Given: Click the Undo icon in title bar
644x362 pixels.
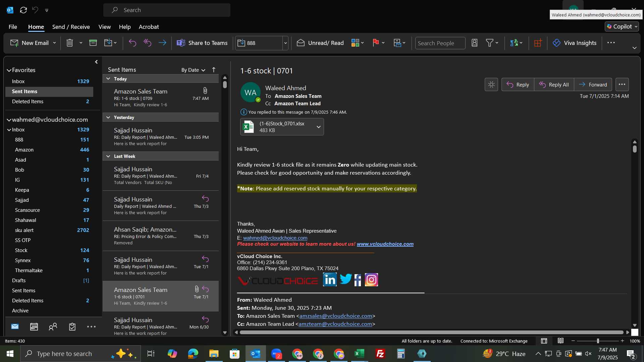Looking at the screenshot, I should (x=35, y=10).
